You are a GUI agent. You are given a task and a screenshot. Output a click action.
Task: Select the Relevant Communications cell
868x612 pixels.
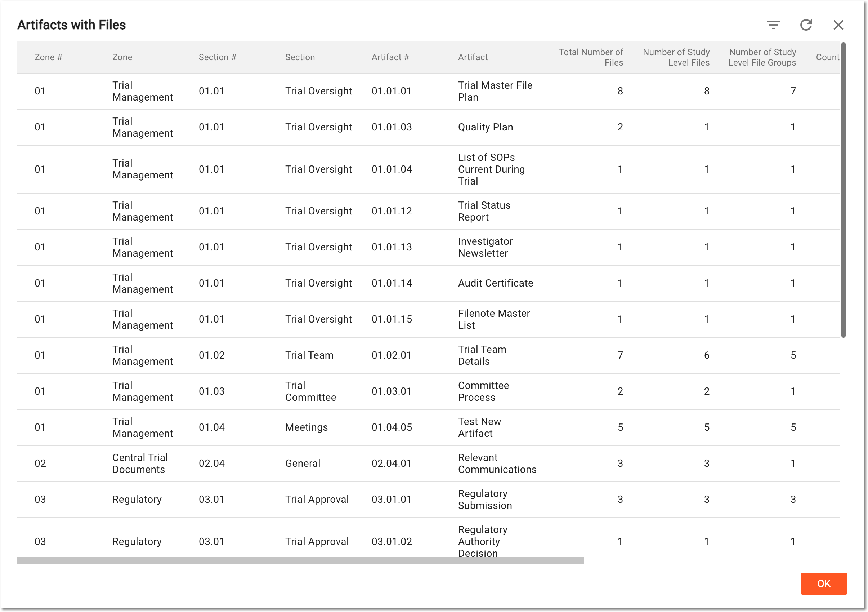(x=497, y=464)
